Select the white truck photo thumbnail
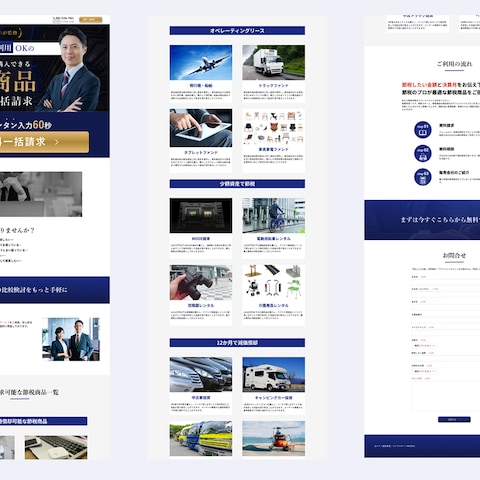The height and width of the screenshot is (480, 480). (273, 62)
